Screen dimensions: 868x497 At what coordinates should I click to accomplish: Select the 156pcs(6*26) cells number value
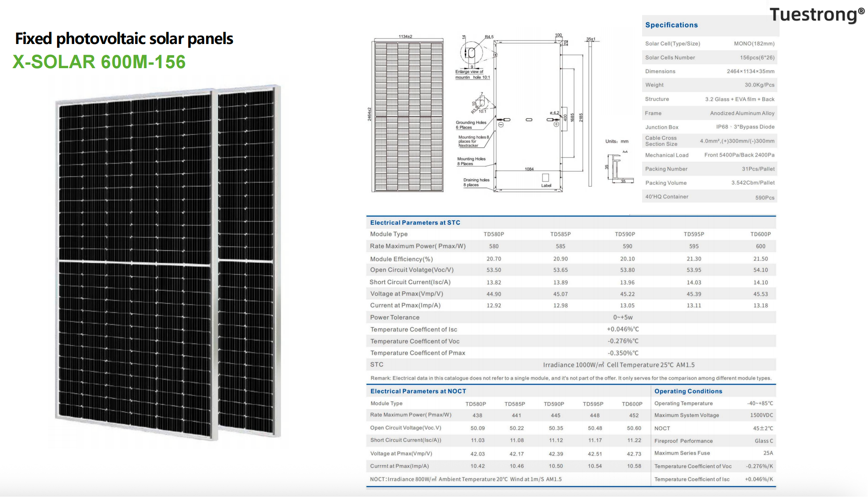click(x=757, y=57)
